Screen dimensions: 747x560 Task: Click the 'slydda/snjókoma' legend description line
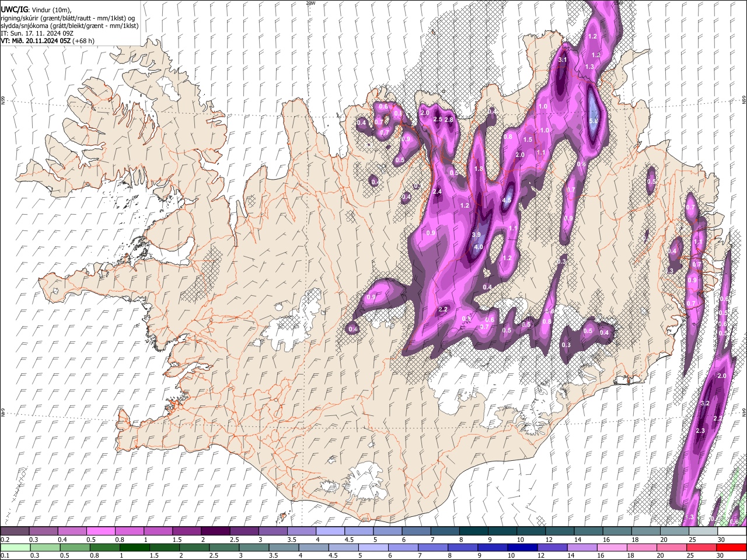(x=69, y=26)
